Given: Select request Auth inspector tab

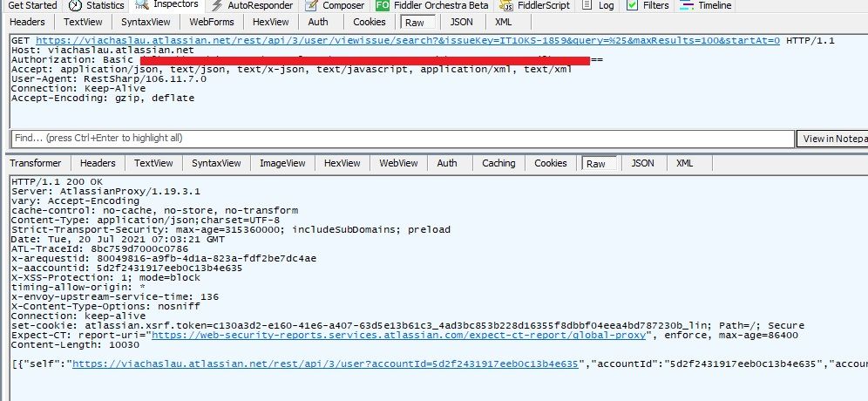Looking at the screenshot, I should [x=318, y=22].
